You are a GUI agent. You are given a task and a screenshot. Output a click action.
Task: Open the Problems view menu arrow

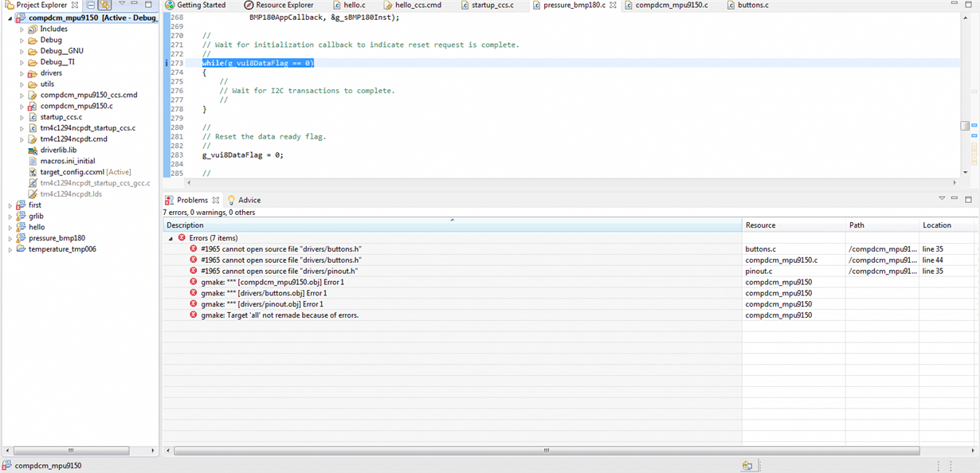tap(942, 199)
